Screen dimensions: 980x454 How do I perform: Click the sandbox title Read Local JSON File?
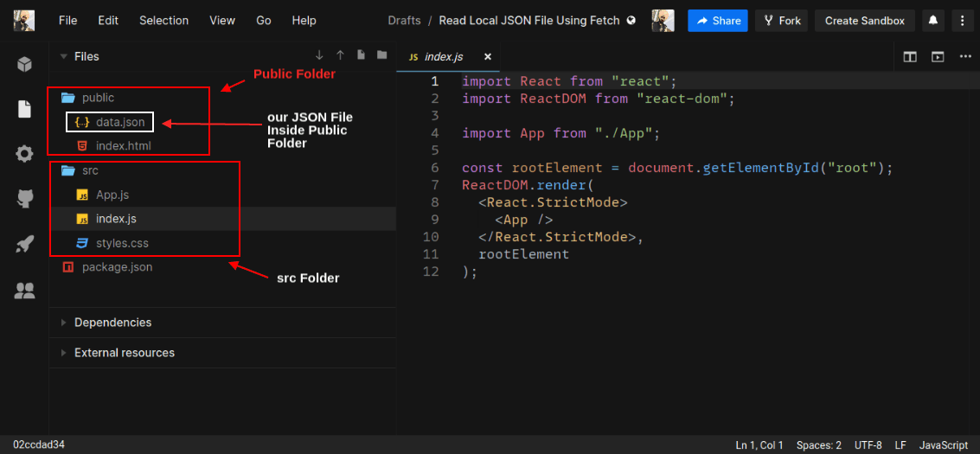(529, 21)
